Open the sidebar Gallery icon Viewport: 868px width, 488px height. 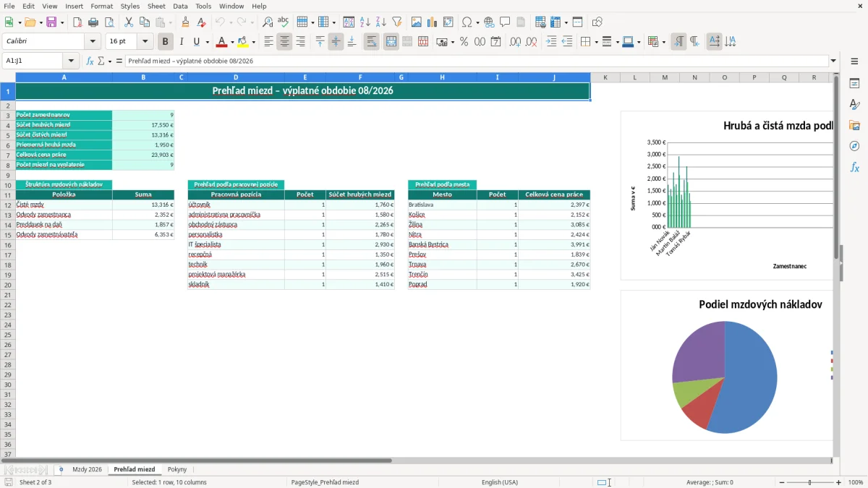pos(854,125)
